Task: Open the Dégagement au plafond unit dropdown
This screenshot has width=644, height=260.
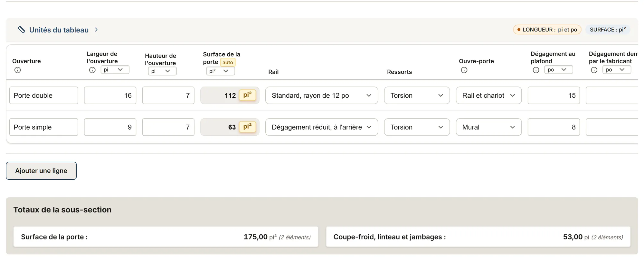Action: 559,70
